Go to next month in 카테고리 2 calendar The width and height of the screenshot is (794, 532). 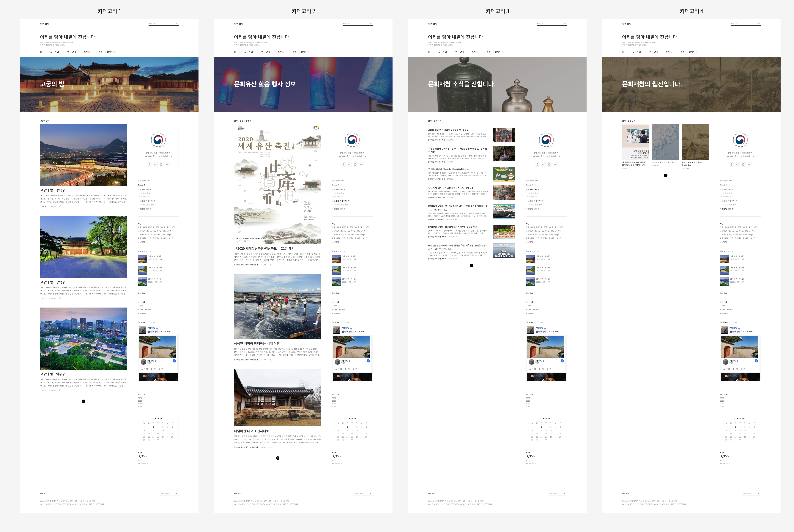(x=358, y=419)
